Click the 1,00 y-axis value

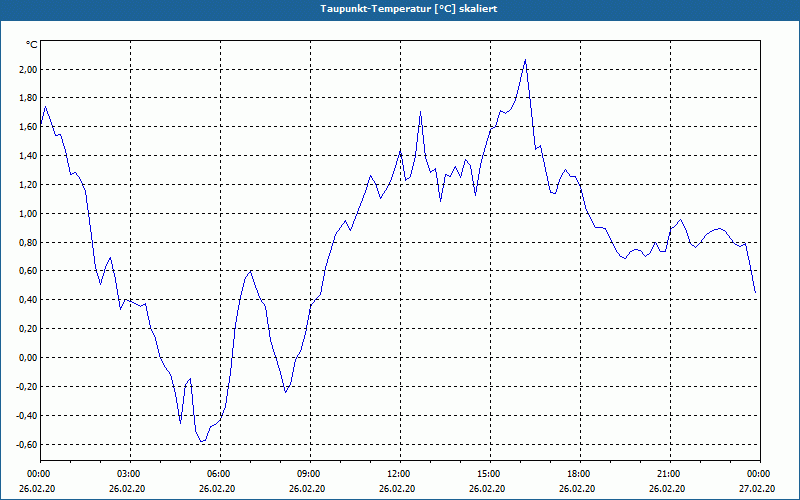28,213
